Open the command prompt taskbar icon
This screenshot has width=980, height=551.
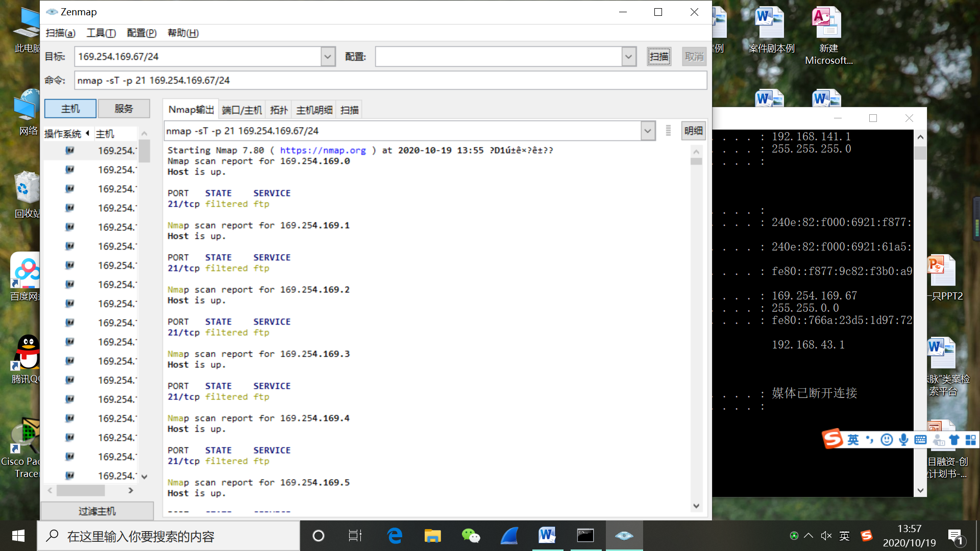tap(585, 536)
